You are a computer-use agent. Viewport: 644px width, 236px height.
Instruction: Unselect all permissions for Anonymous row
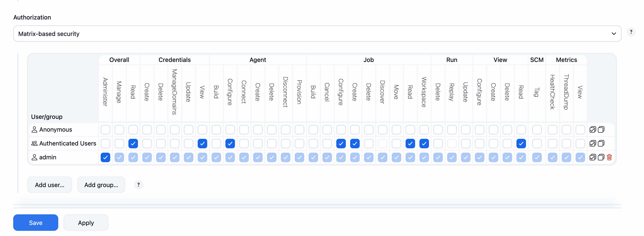601,129
